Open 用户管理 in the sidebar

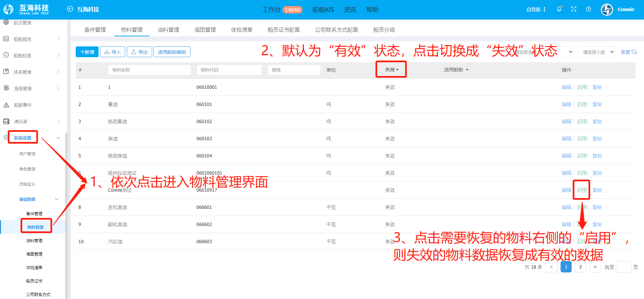[x=27, y=154]
